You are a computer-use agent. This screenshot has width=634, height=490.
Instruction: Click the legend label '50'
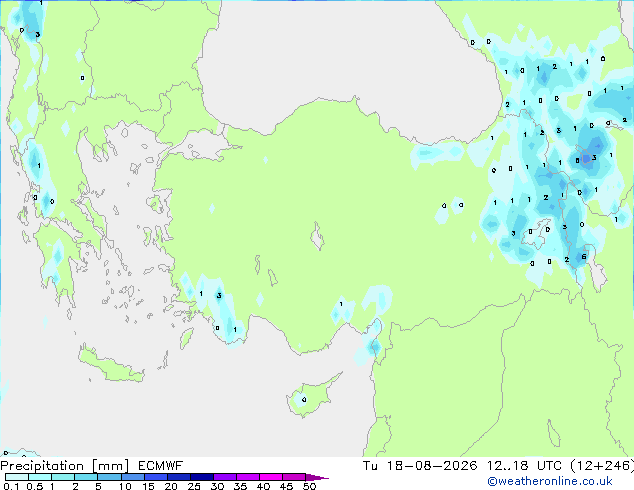click(309, 486)
